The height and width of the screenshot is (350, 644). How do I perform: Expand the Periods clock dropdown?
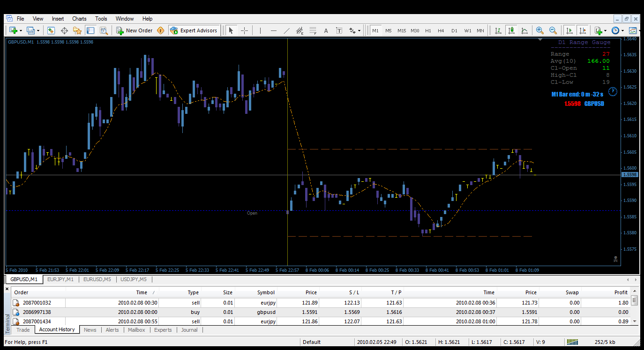tap(622, 30)
